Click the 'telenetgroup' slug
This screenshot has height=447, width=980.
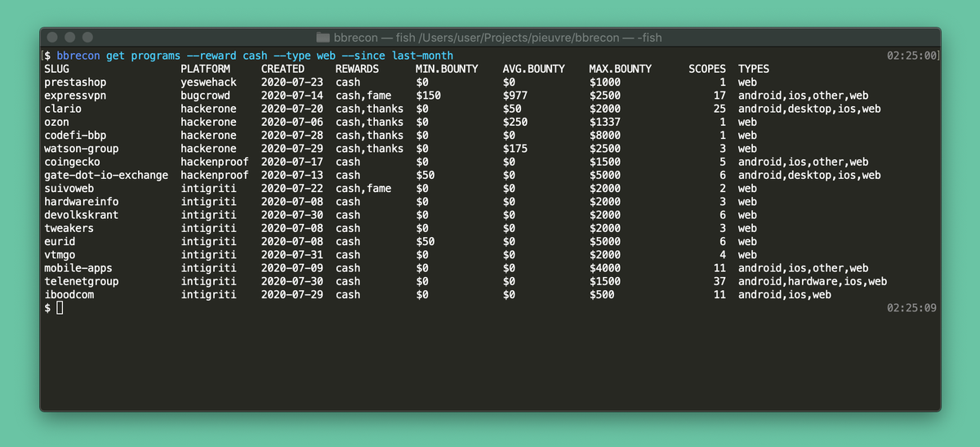(x=82, y=281)
